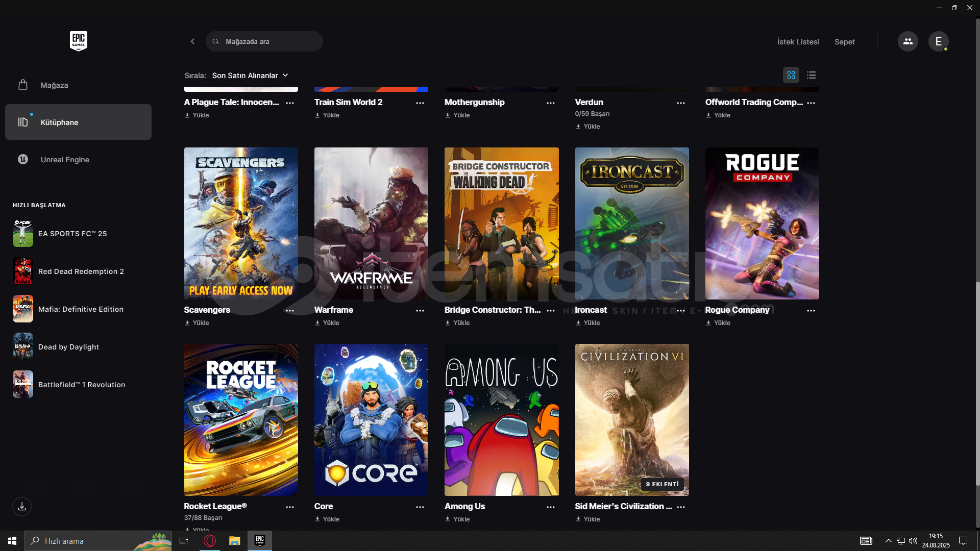This screenshot has height=551, width=980.
Task: Open the Sepet cart
Action: [844, 42]
